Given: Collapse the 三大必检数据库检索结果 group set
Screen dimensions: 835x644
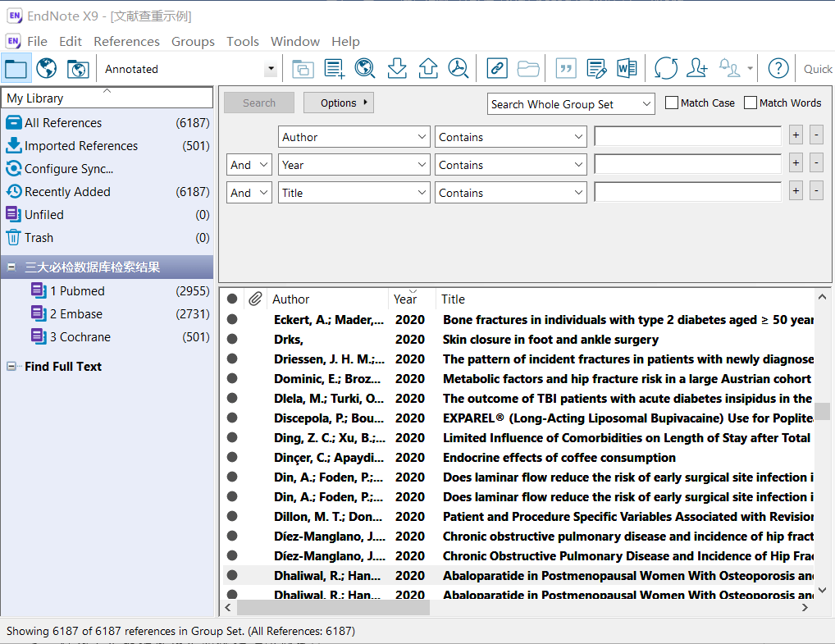Looking at the screenshot, I should tap(11, 267).
